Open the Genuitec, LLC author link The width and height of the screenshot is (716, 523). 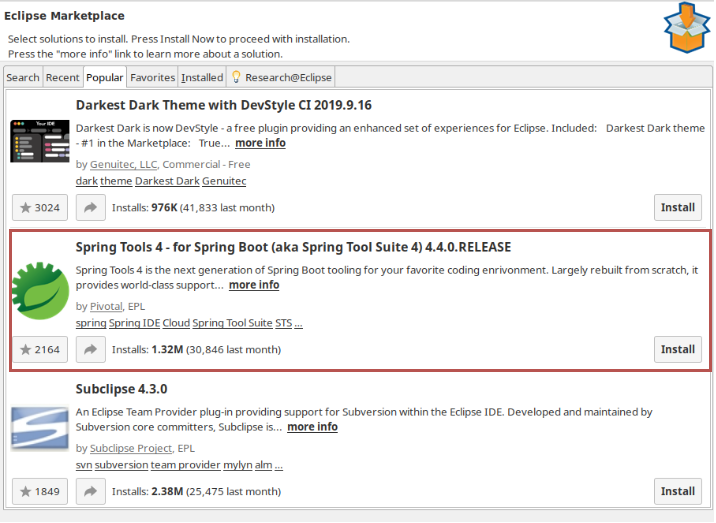(123, 164)
